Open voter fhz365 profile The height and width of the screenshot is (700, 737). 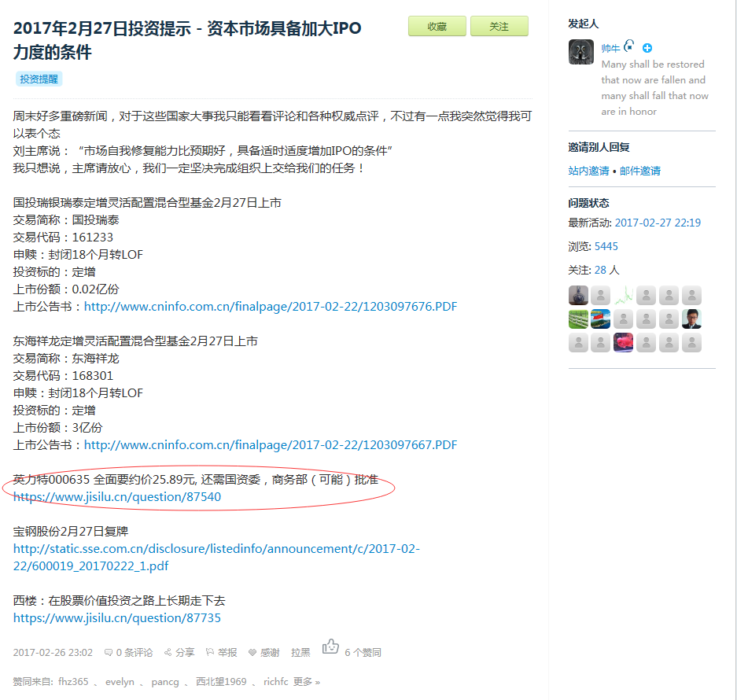coord(73,682)
